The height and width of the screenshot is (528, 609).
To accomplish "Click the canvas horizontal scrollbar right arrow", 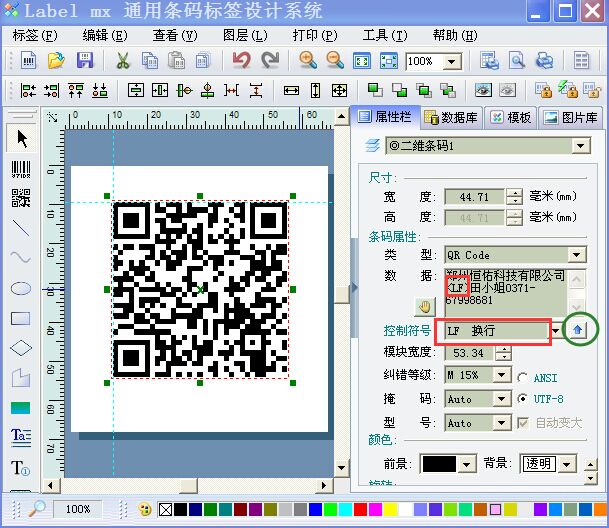I will pos(324,485).
